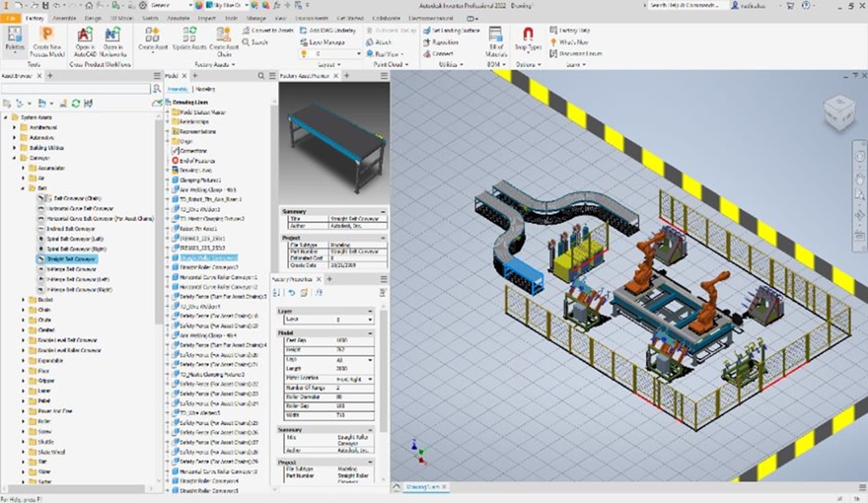Collapse the Summary section in asset properties

coord(383,211)
